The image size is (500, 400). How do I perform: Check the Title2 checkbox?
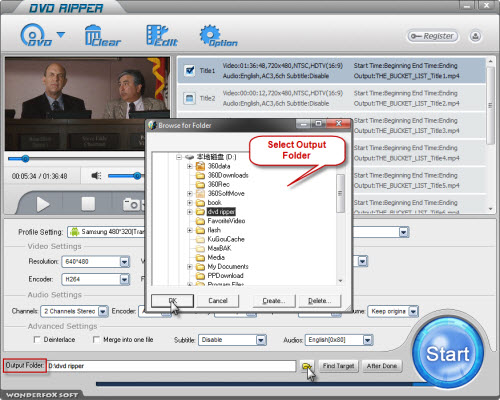190,98
